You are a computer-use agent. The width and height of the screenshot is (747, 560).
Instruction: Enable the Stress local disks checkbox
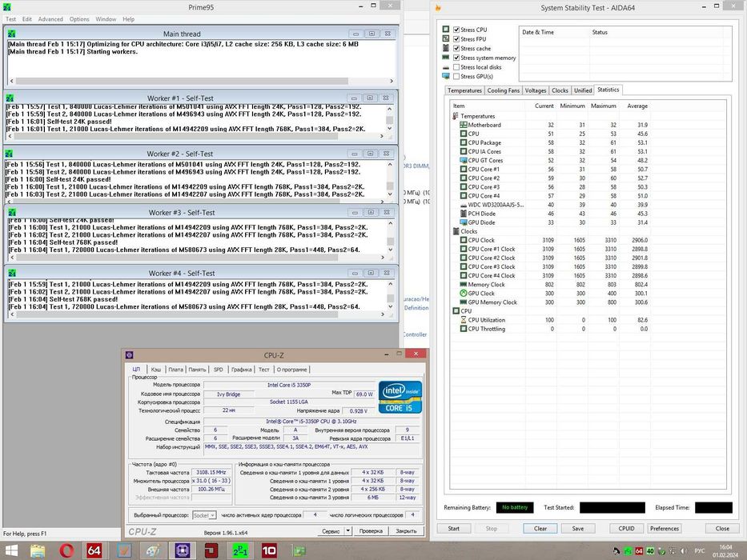(456, 67)
